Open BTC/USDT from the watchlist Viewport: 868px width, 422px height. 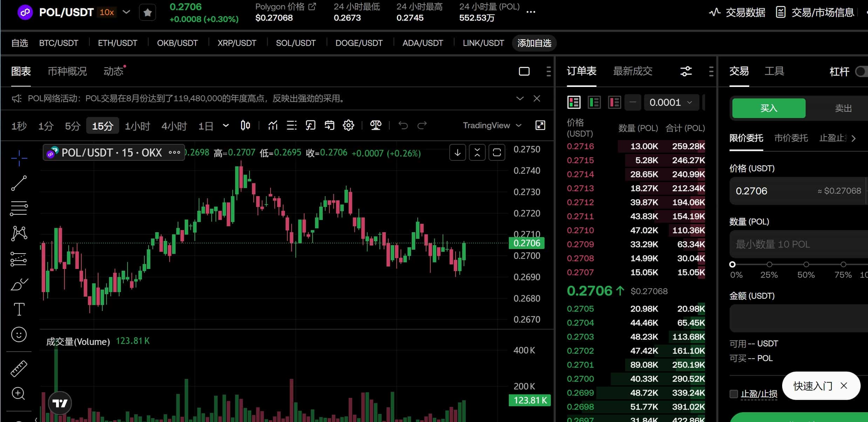click(59, 43)
